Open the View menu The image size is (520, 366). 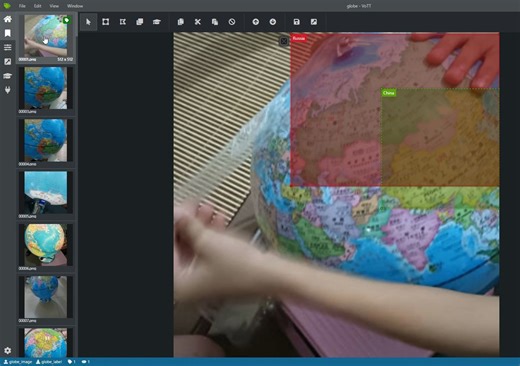click(x=54, y=6)
